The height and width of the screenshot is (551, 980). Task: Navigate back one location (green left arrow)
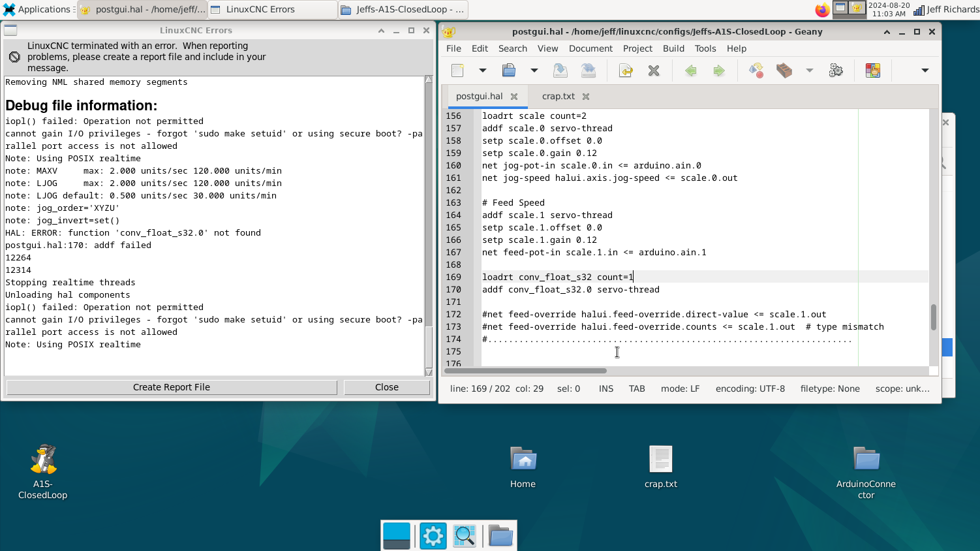coord(690,71)
